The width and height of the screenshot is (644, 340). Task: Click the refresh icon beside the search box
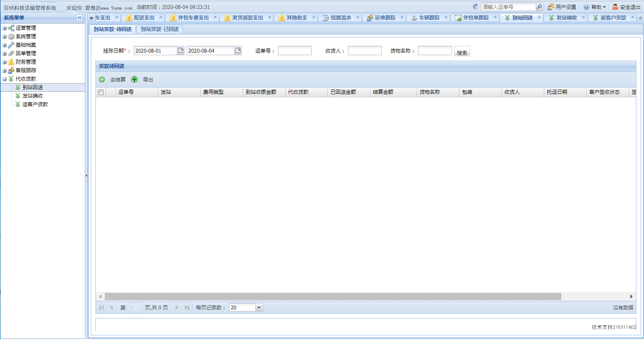click(x=475, y=7)
